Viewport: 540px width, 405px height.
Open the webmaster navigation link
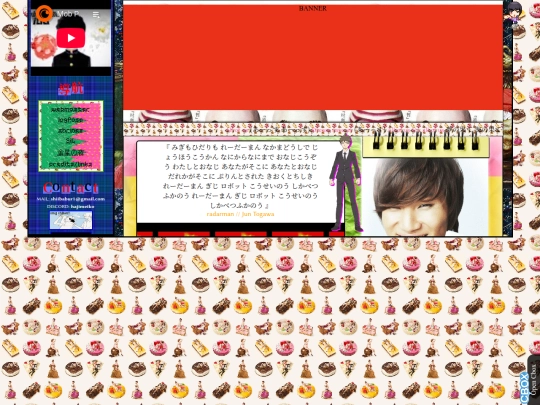[x=70, y=110]
